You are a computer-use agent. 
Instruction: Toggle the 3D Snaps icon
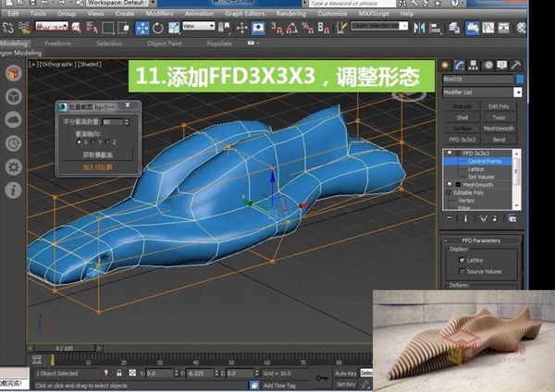coord(277,28)
